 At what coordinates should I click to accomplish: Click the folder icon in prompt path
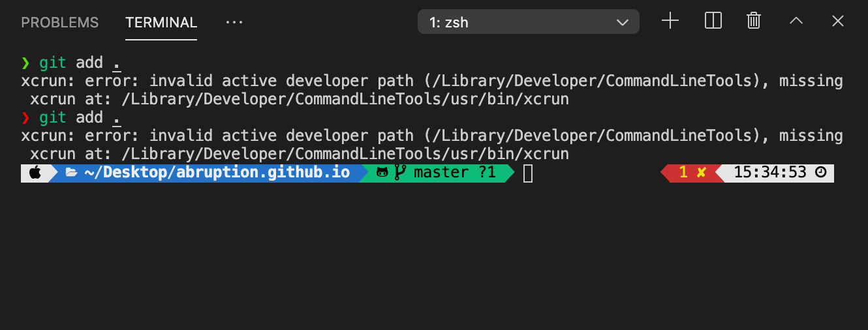72,173
